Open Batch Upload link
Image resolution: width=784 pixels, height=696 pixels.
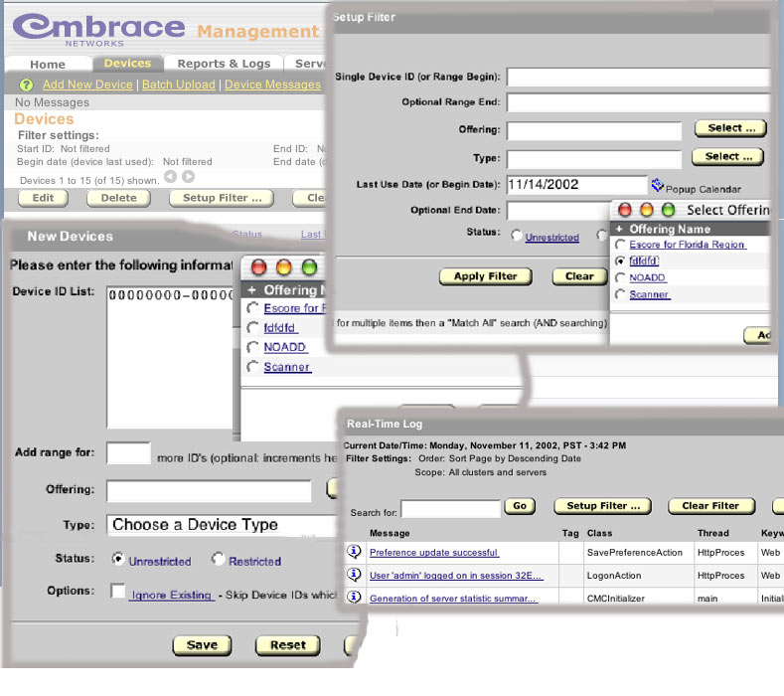179,85
